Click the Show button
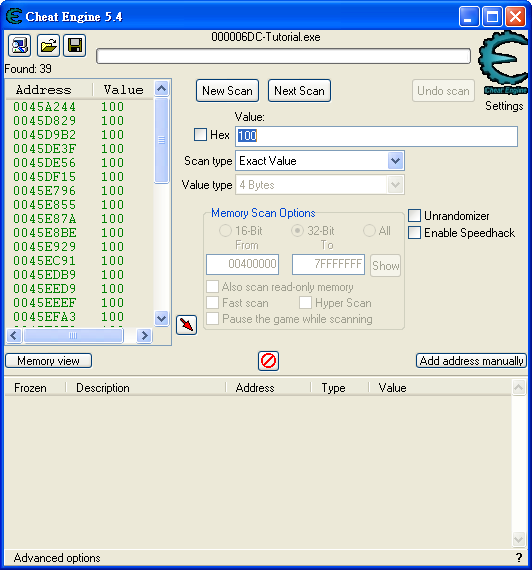 [385, 266]
